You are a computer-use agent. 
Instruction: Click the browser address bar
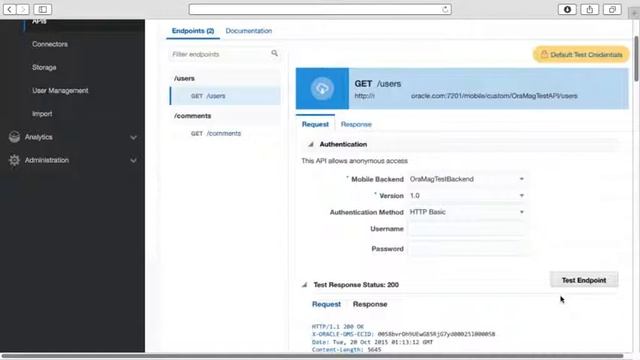[320, 9]
